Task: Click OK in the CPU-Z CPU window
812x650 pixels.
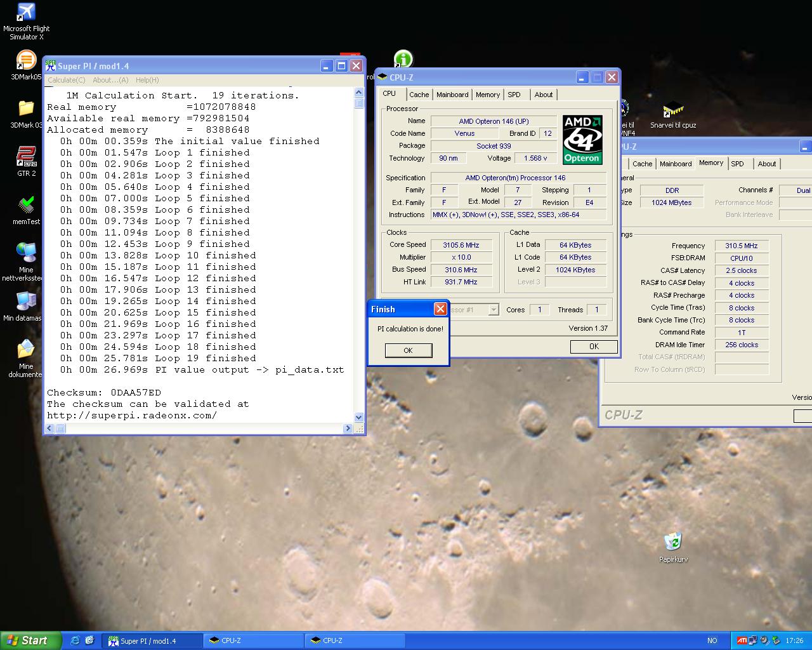Action: pyautogui.click(x=594, y=347)
